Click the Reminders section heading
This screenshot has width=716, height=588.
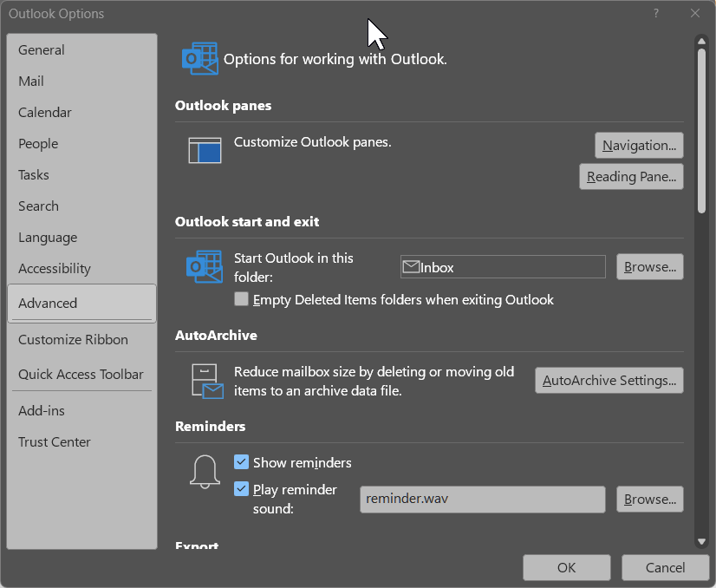210,427
